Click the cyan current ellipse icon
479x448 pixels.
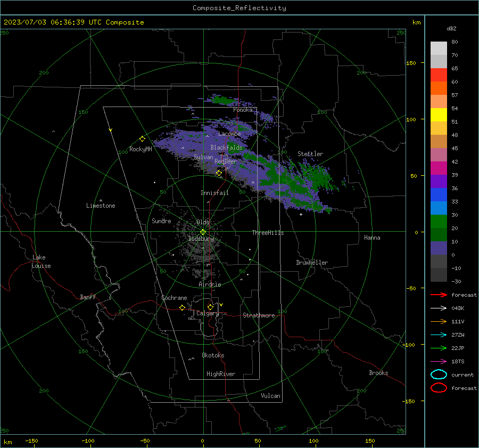pos(439,374)
